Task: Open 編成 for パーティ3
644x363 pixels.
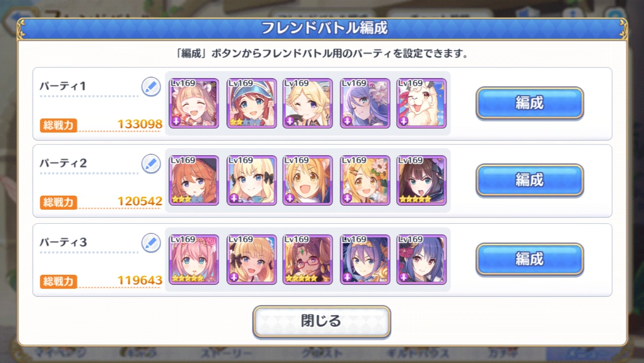Action: coord(530,259)
